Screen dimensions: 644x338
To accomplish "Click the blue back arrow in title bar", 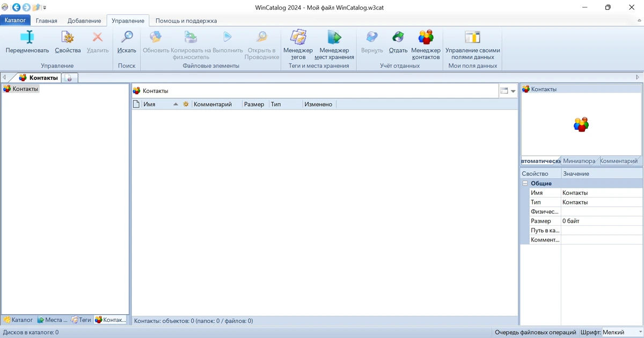I will click(x=17, y=8).
